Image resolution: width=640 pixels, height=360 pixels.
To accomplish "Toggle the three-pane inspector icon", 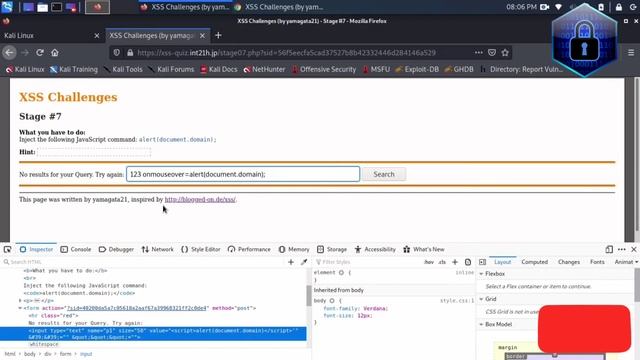I will coord(482,262).
